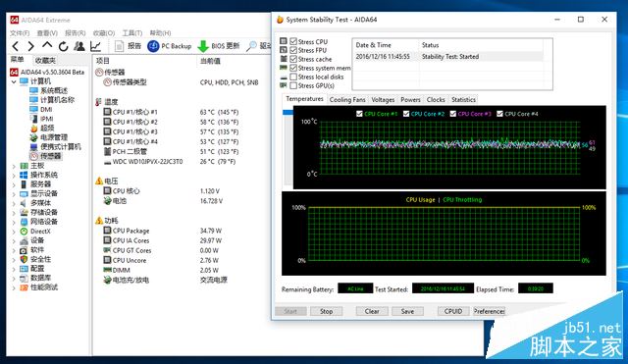Click the Save button
This screenshot has width=628, height=364.
click(x=407, y=311)
